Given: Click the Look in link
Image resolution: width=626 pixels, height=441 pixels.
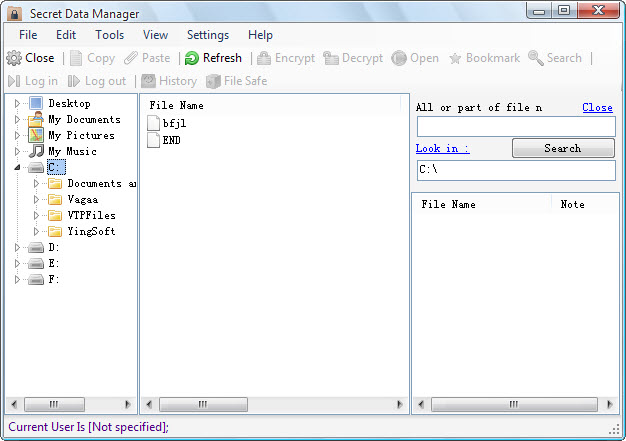Looking at the screenshot, I should coord(442,148).
